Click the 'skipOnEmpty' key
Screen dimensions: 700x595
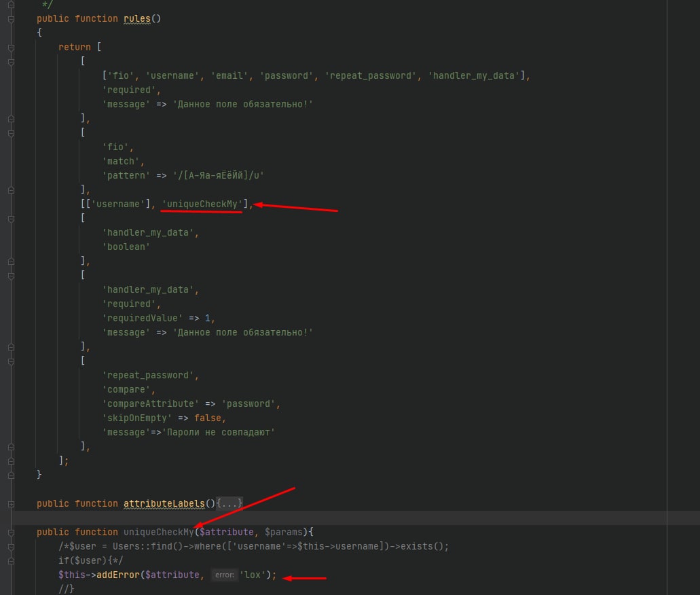click(x=137, y=418)
